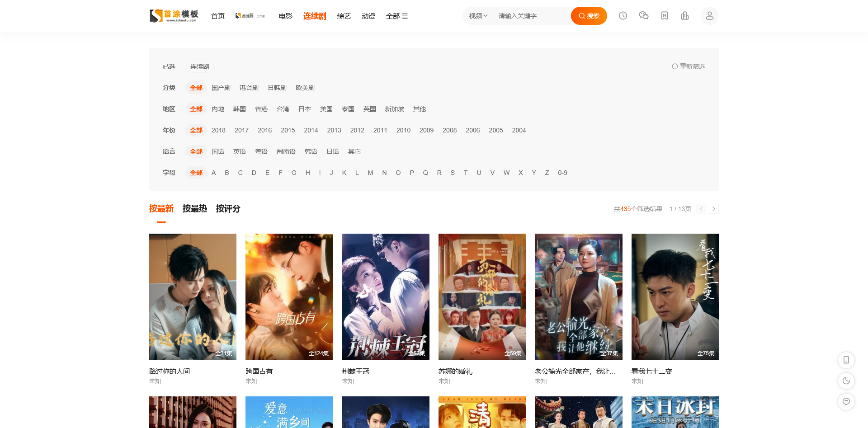868x428 pixels.
Task: Filter year by 2012
Action: click(x=357, y=130)
